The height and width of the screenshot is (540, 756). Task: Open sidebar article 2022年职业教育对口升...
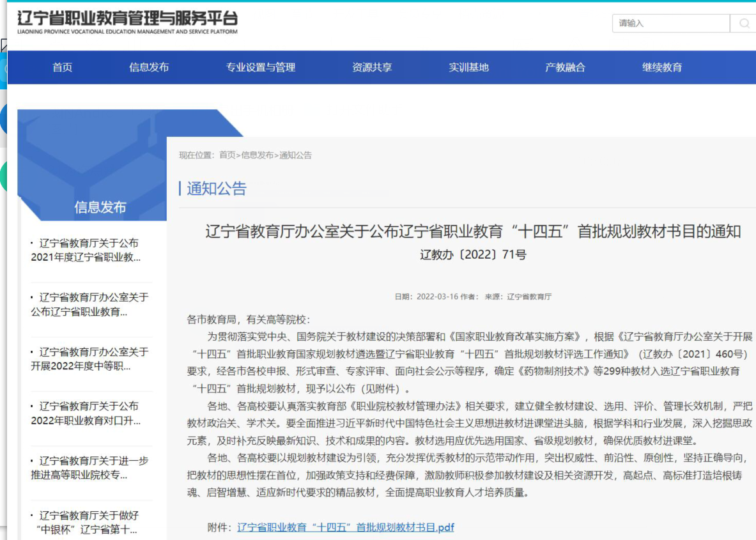pyautogui.click(x=86, y=413)
